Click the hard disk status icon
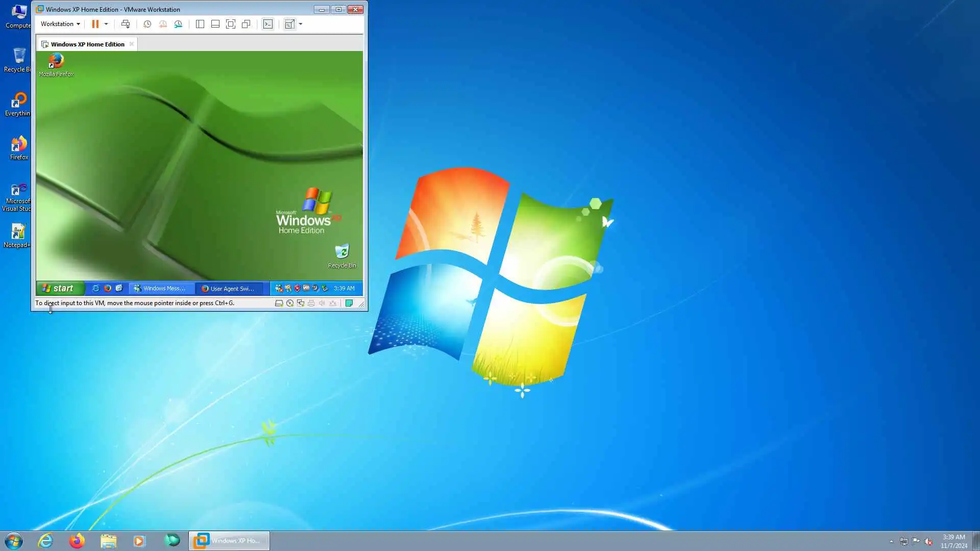 coord(279,303)
